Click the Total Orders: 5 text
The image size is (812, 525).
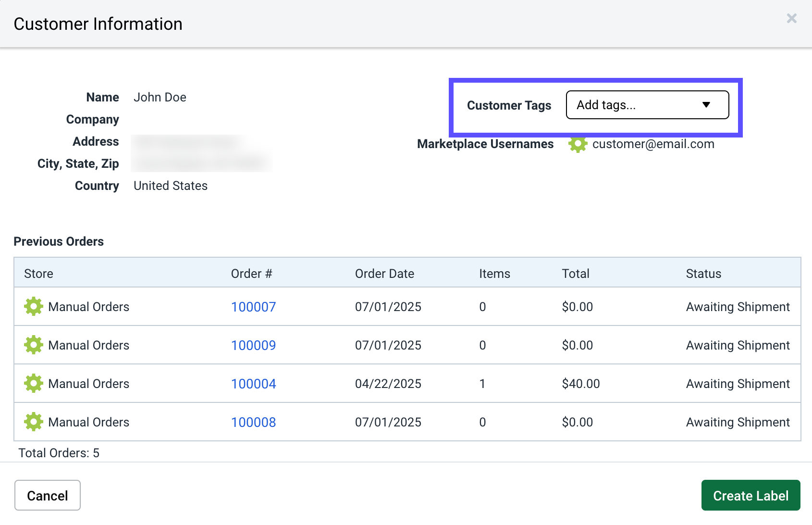pos(59,452)
